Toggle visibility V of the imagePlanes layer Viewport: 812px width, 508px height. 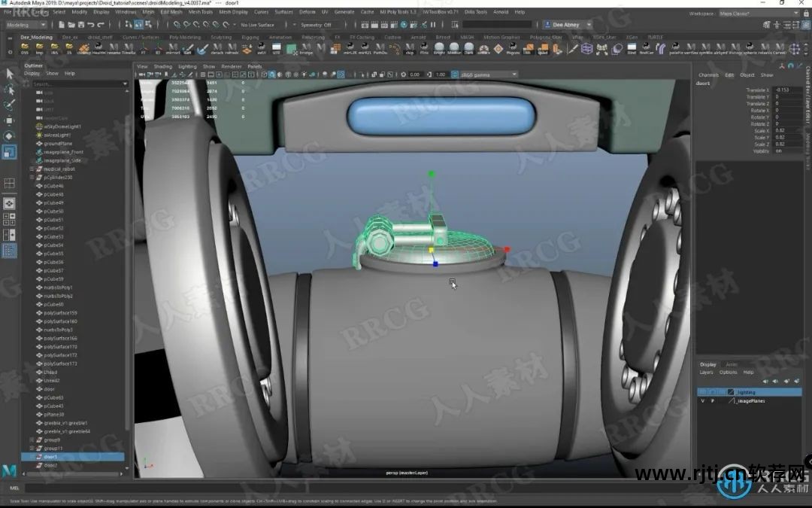(703, 401)
